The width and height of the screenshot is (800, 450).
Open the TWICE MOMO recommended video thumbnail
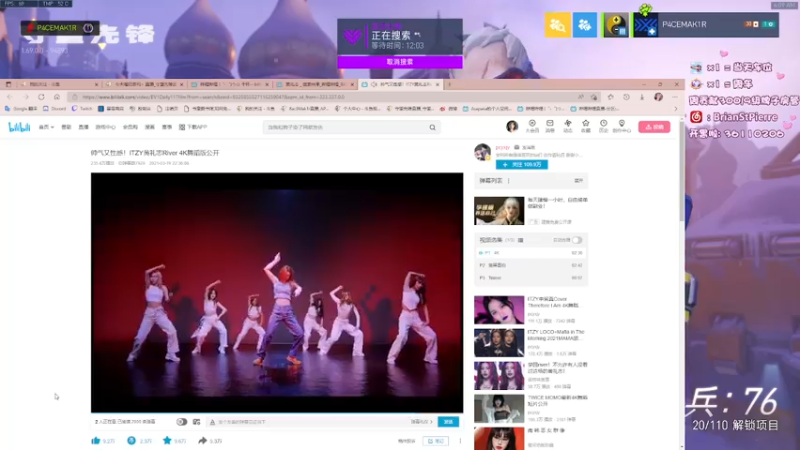click(x=499, y=408)
